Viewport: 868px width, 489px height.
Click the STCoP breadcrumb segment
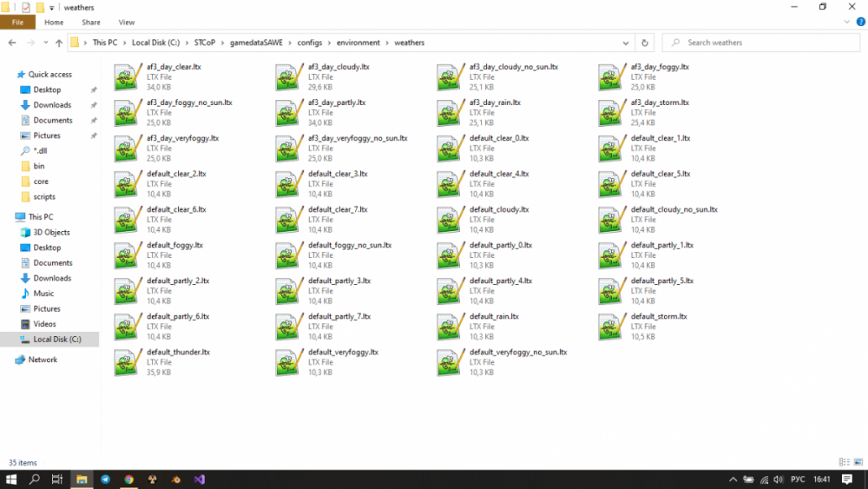(206, 43)
